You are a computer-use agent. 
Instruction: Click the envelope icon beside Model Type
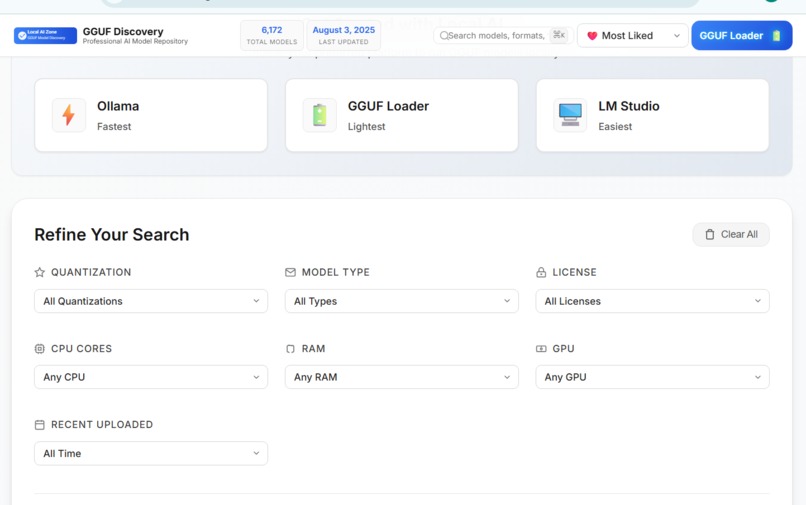click(290, 273)
